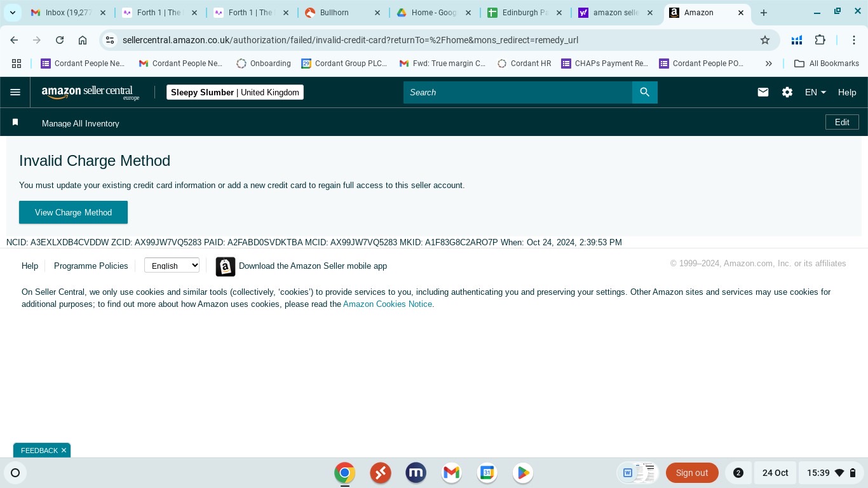Reload the page

[x=60, y=40]
